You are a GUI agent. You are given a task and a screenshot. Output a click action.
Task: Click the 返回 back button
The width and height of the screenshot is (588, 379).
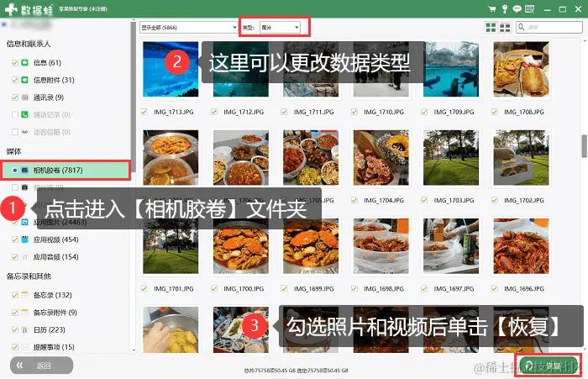pyautogui.click(x=42, y=366)
